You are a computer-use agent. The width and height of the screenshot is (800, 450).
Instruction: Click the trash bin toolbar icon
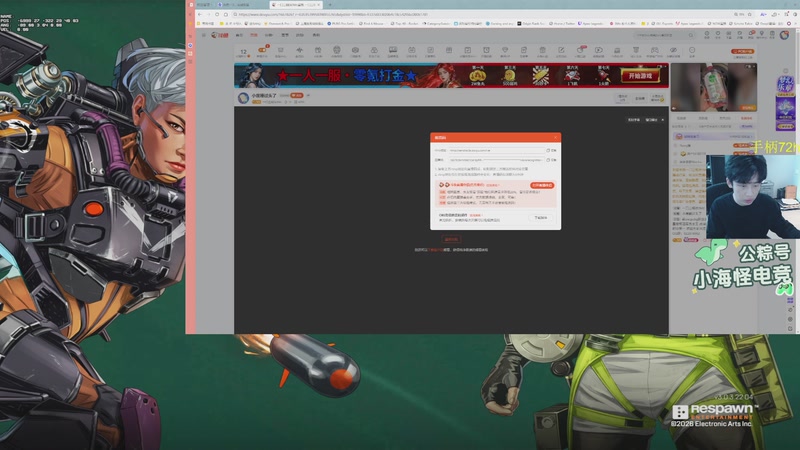pos(542,51)
